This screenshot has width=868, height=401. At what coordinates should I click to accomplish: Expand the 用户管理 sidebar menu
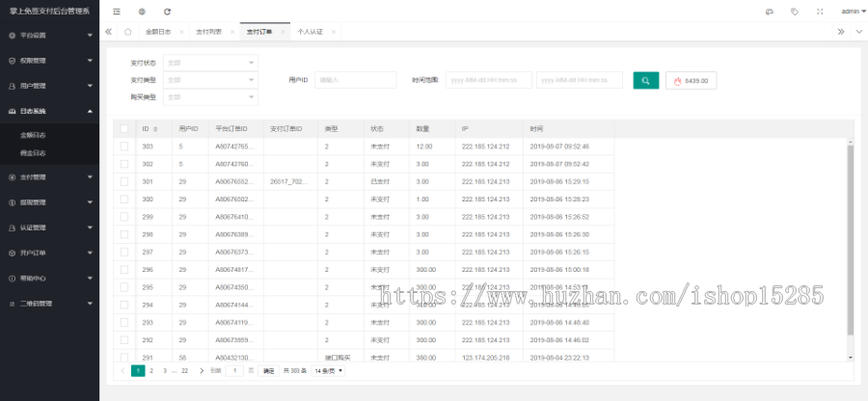point(50,86)
